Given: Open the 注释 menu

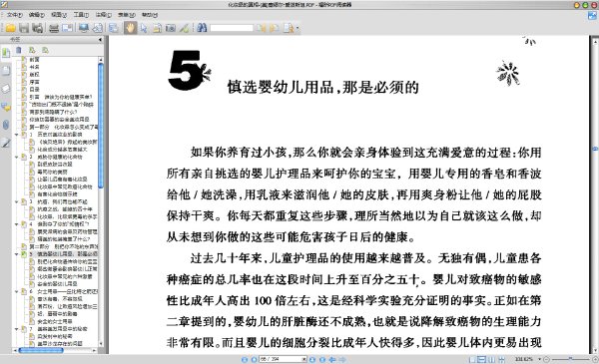Looking at the screenshot, I should coord(103,15).
